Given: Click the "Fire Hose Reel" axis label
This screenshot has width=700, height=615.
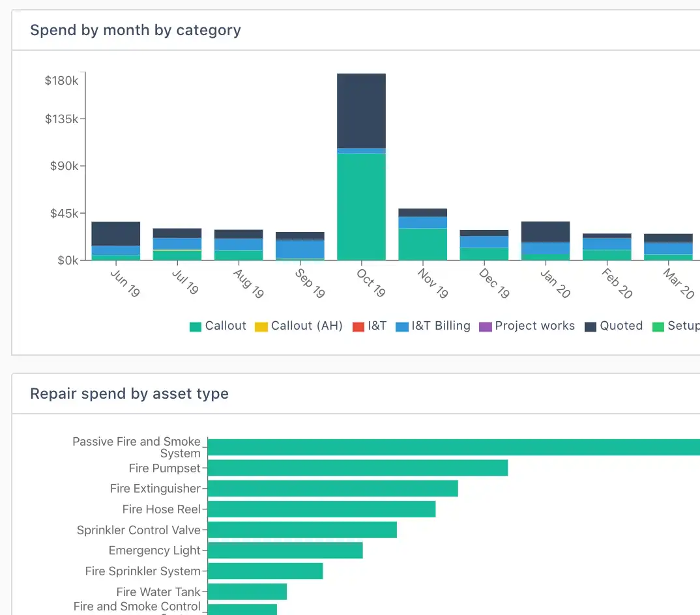Looking at the screenshot, I should pyautogui.click(x=162, y=509).
